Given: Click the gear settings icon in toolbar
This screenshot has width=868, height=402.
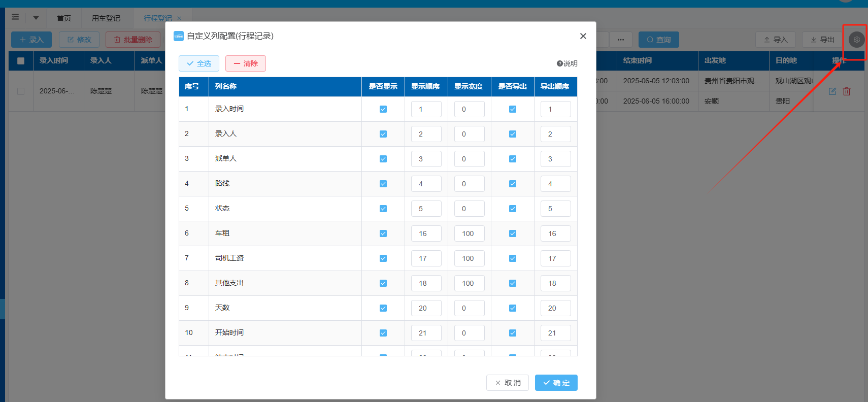Looking at the screenshot, I should [856, 40].
